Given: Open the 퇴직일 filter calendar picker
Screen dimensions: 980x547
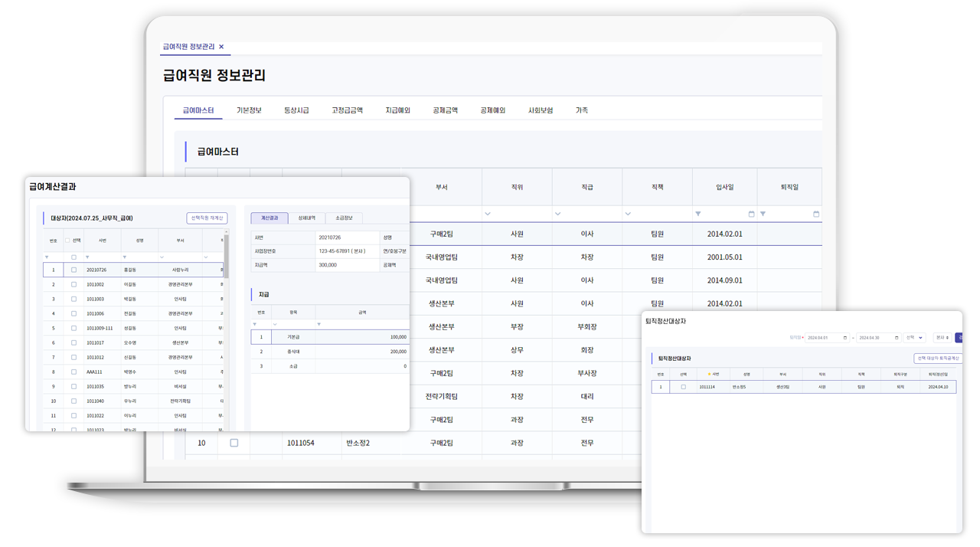Looking at the screenshot, I should (816, 214).
